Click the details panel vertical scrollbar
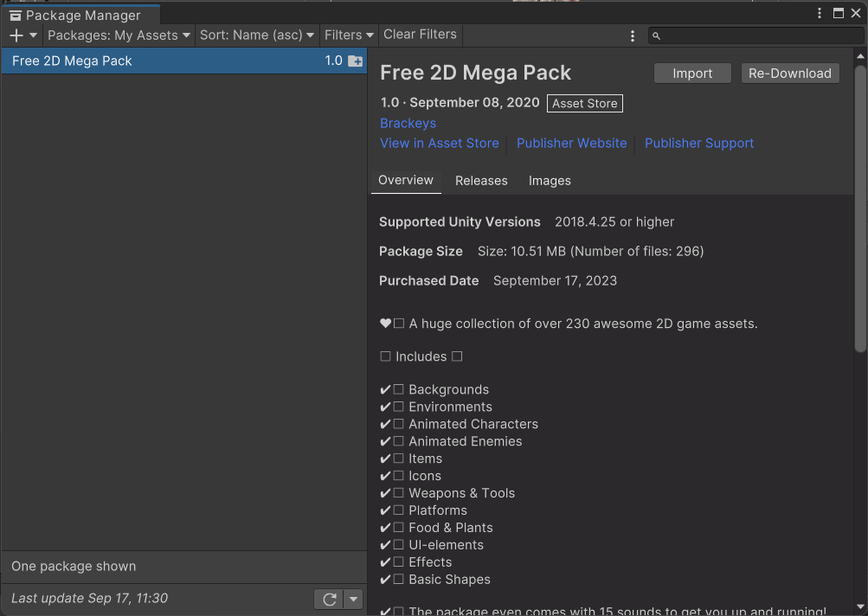The width and height of the screenshot is (868, 616). [859, 209]
